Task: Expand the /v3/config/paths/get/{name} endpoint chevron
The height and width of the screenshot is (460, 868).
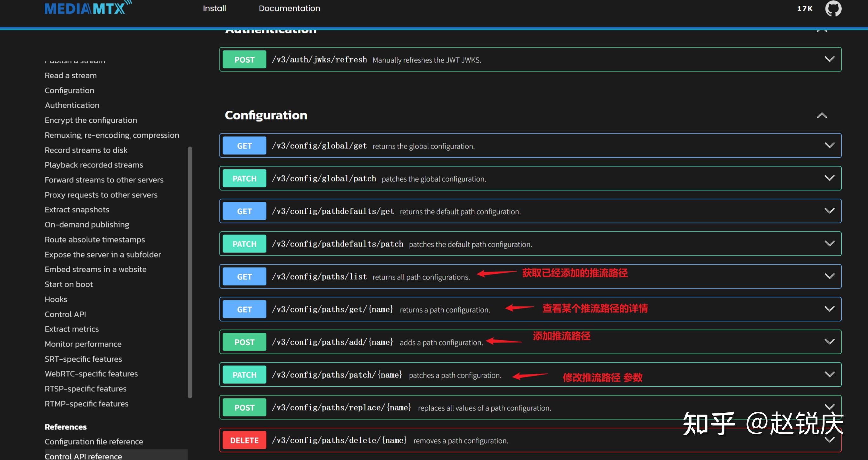Action: [x=829, y=309]
